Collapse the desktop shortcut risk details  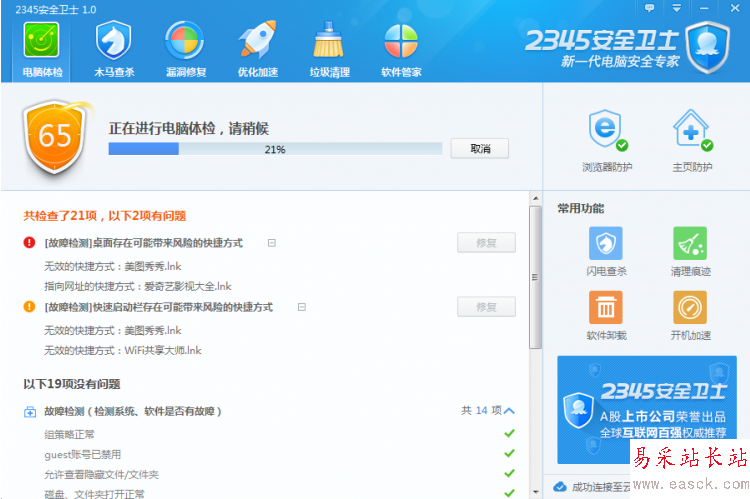[x=272, y=243]
